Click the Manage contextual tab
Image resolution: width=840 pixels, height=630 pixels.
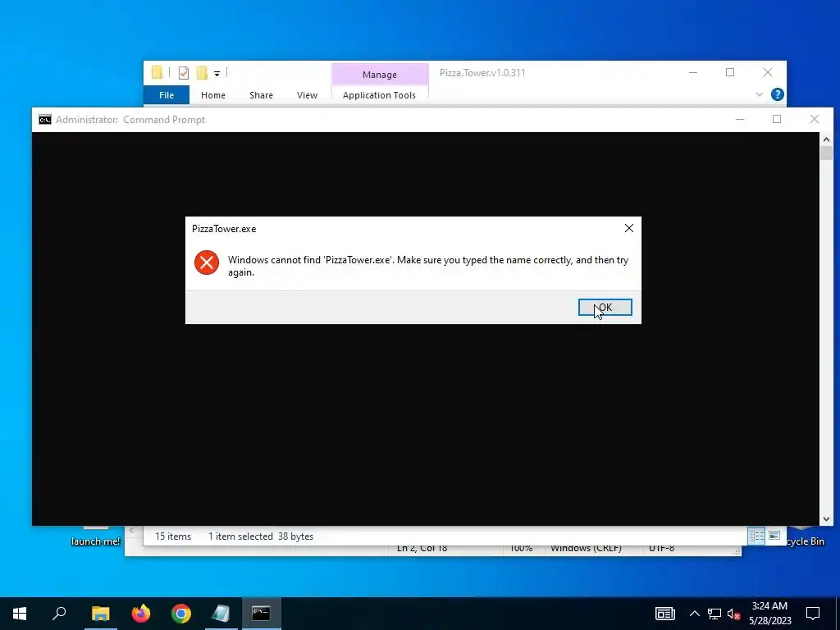[x=379, y=75]
